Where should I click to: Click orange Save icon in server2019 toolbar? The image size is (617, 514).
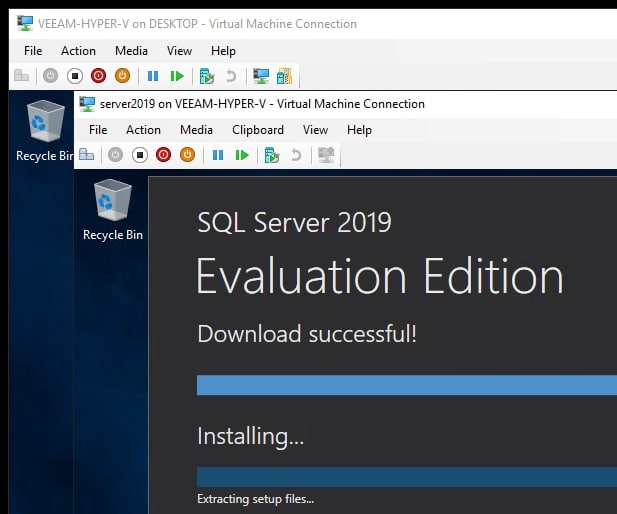pos(187,155)
